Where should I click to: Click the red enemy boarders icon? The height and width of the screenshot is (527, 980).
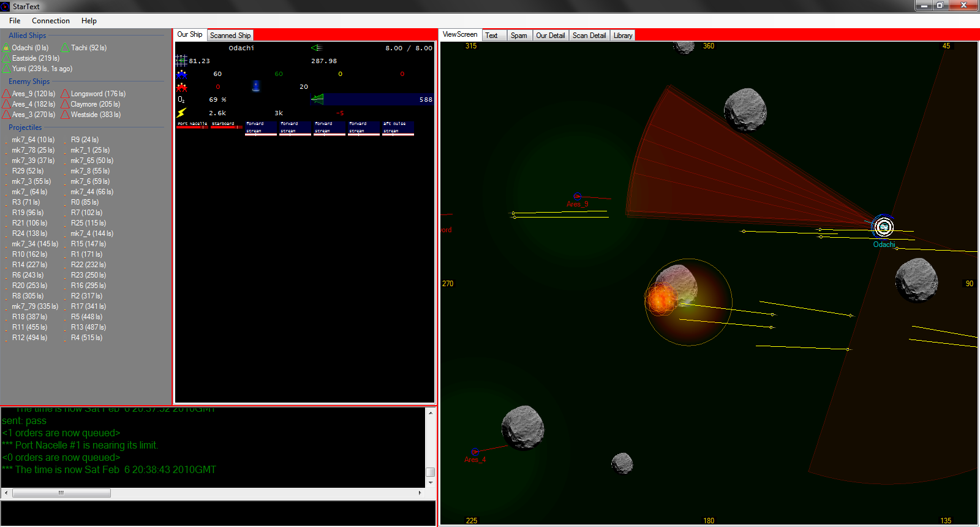pyautogui.click(x=182, y=87)
